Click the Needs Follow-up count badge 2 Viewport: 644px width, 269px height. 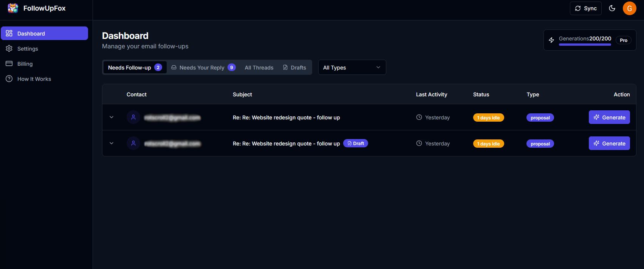[158, 67]
